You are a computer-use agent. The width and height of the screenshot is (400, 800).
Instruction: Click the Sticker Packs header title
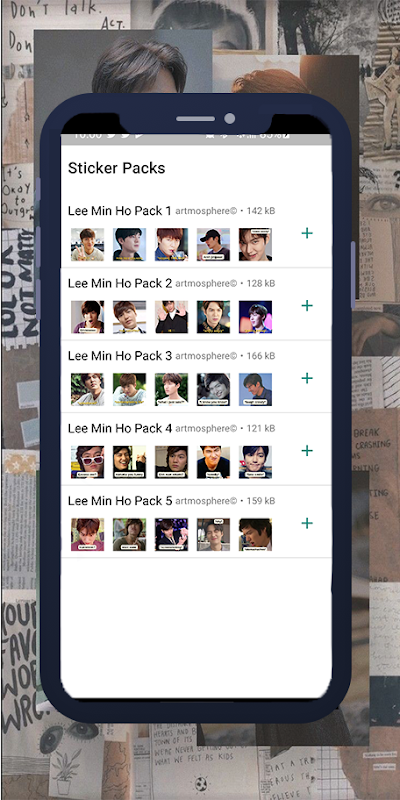[x=116, y=168]
